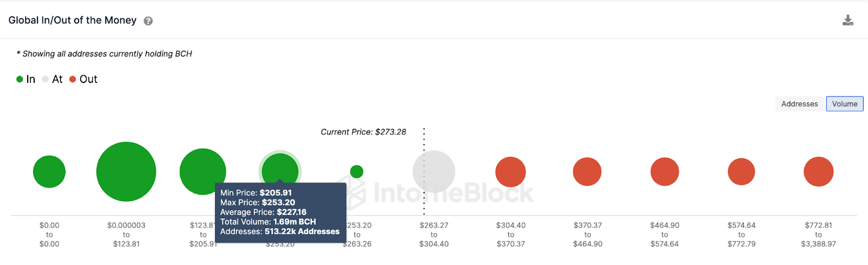Click the Global In/Out of the Money title
The image size is (868, 265).
coord(73,20)
